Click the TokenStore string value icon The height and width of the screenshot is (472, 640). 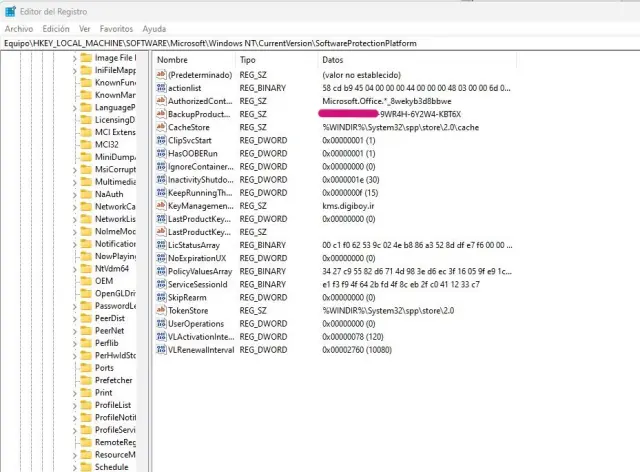(x=160, y=310)
